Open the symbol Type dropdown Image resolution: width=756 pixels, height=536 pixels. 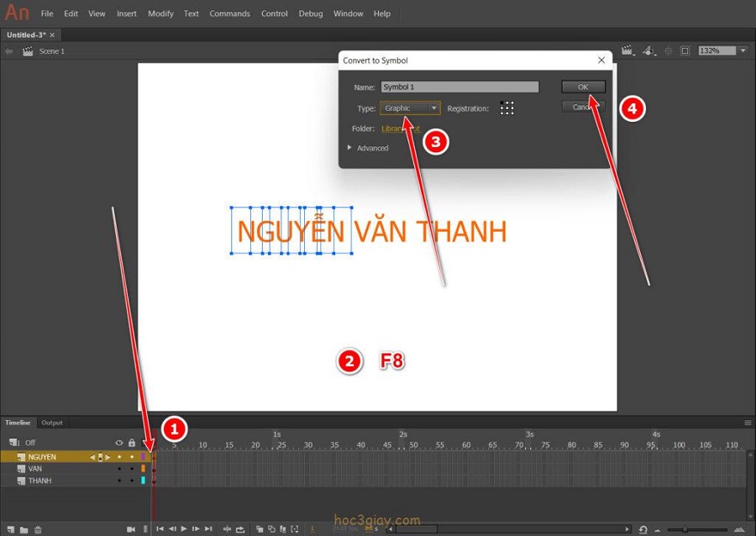[x=410, y=108]
